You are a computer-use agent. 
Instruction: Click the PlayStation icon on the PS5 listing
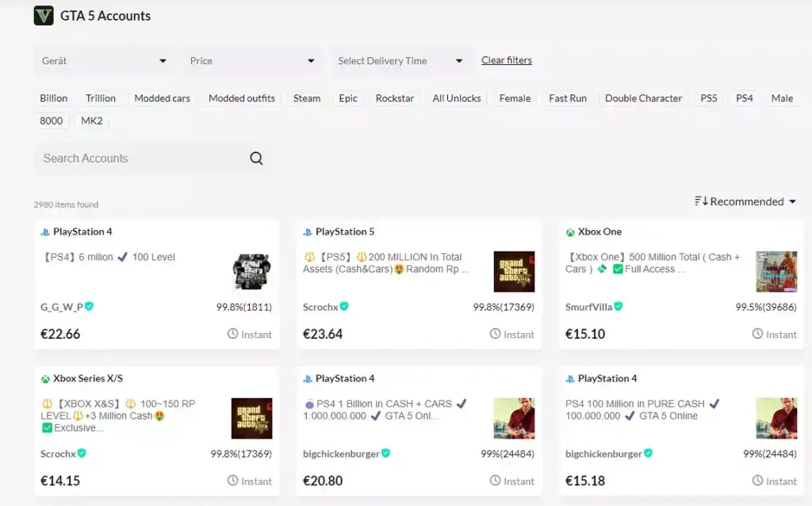point(308,232)
